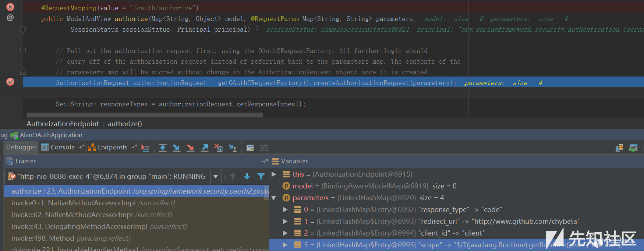Click Run to Cursor icon

[233, 148]
